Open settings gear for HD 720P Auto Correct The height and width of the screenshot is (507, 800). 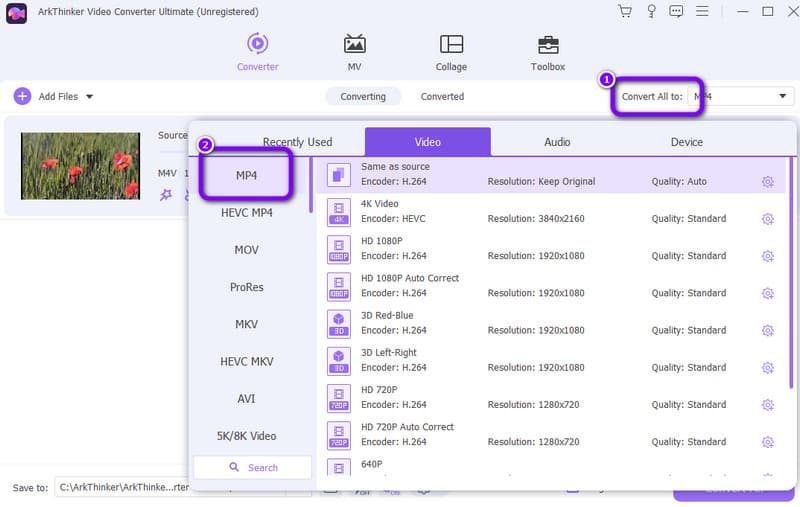767,442
